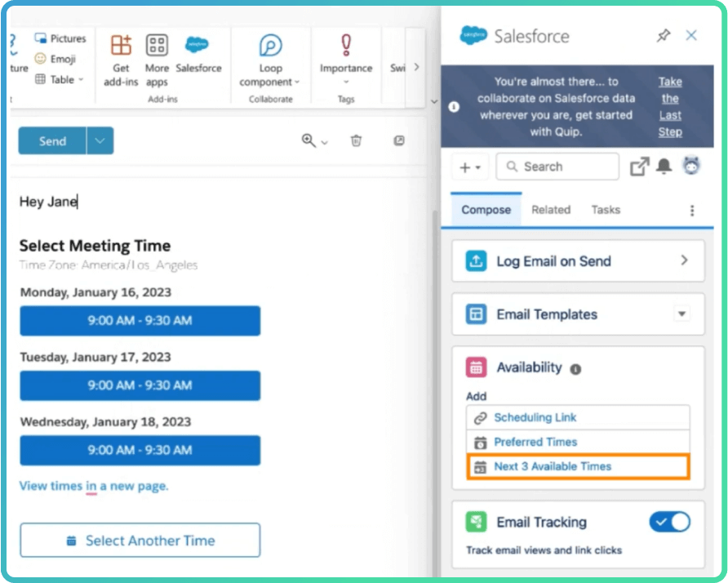Click the Select Meeting Time heading
728x583 pixels.
pyautogui.click(x=95, y=245)
